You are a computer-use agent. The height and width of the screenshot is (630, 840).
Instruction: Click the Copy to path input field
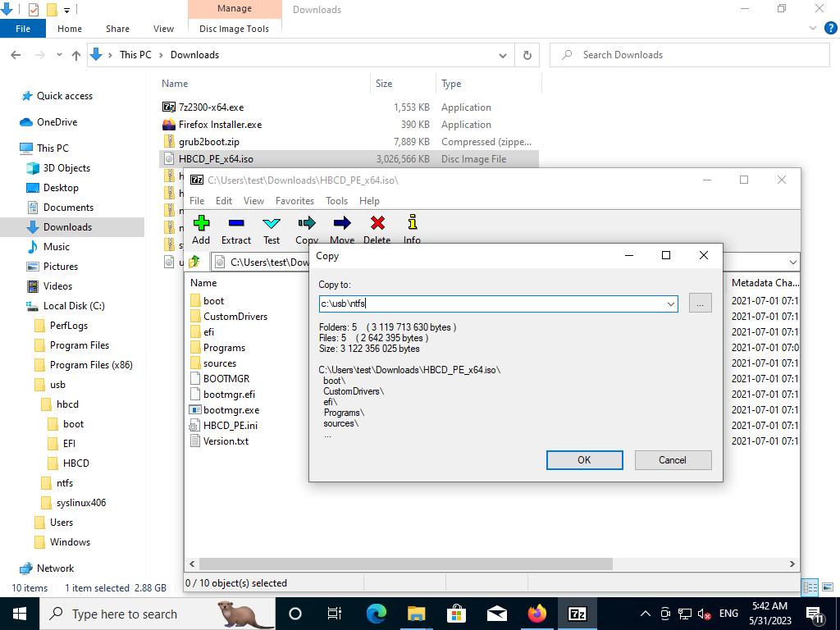(x=492, y=304)
